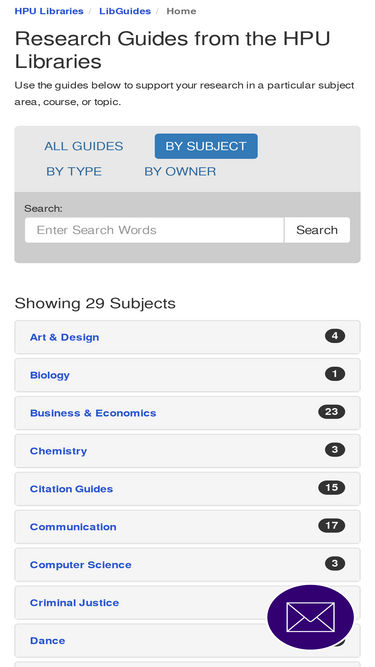375x667 pixels.
Task: Open the Dance subject link
Action: [x=48, y=641]
